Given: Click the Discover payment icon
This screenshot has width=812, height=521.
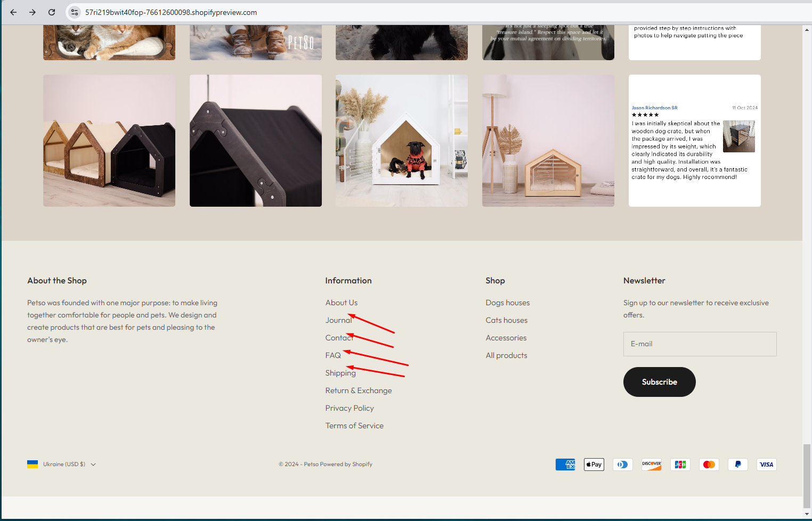Looking at the screenshot, I should click(652, 465).
